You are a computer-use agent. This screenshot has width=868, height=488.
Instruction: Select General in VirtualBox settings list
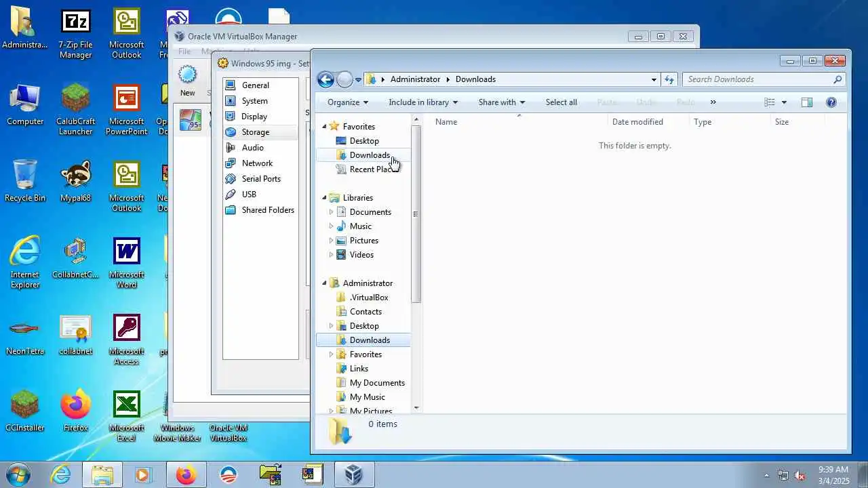pyautogui.click(x=260, y=85)
